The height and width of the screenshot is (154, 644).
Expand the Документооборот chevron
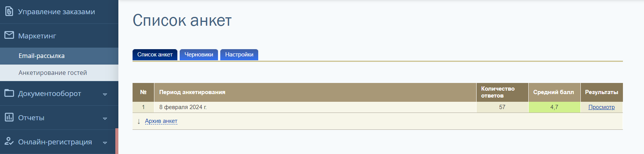(105, 94)
